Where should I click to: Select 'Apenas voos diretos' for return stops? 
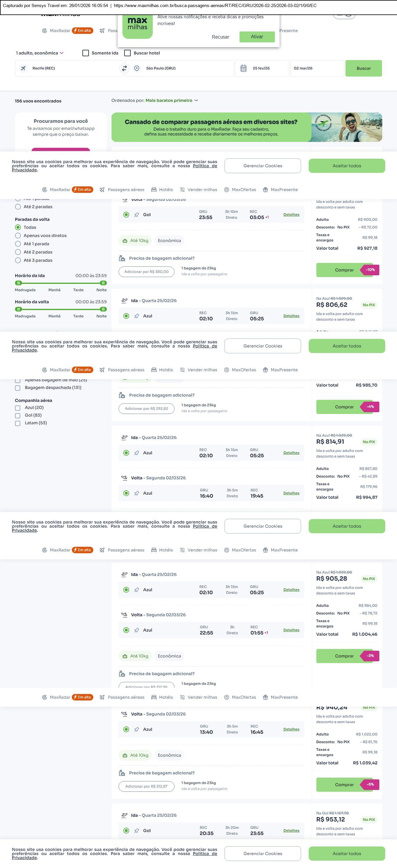point(18,236)
